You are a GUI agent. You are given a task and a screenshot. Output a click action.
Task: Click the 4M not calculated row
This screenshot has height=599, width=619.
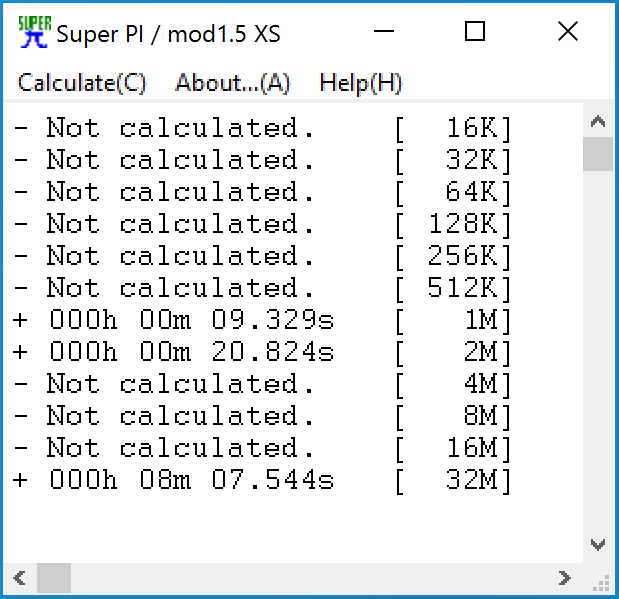pyautogui.click(x=262, y=383)
